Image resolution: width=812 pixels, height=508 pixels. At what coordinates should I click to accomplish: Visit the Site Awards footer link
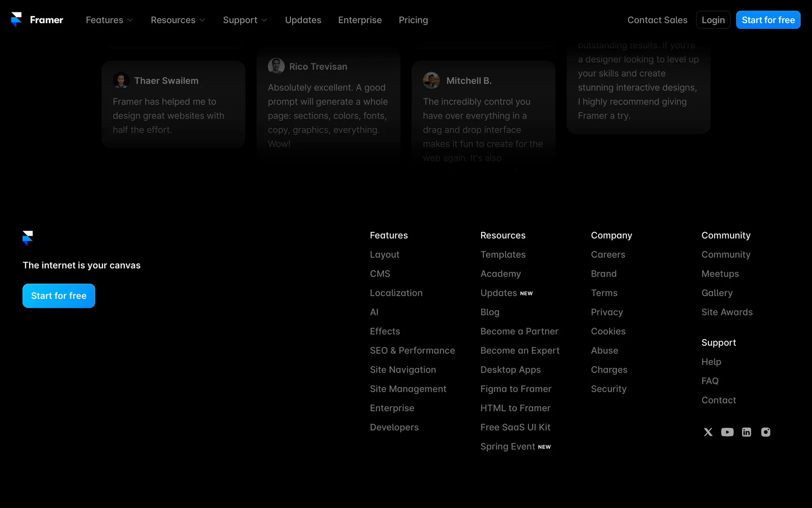(727, 312)
